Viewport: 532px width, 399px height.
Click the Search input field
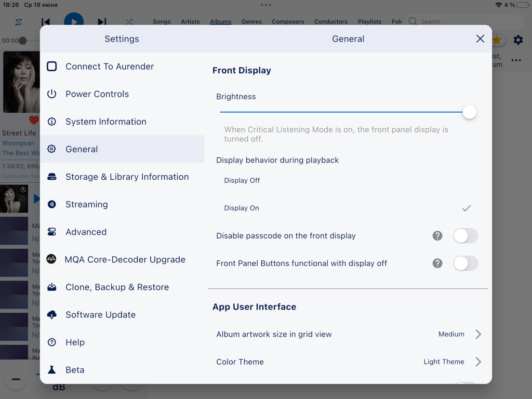pos(465,21)
